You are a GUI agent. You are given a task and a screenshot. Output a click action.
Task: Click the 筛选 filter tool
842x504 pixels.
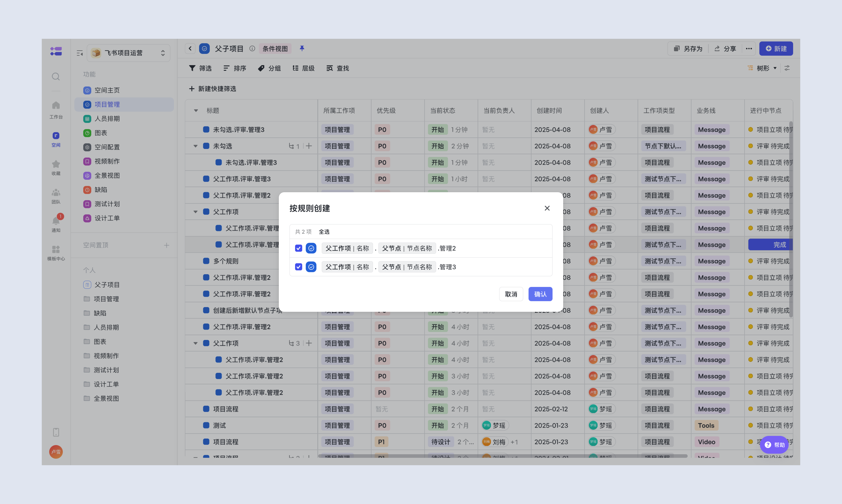pos(200,68)
